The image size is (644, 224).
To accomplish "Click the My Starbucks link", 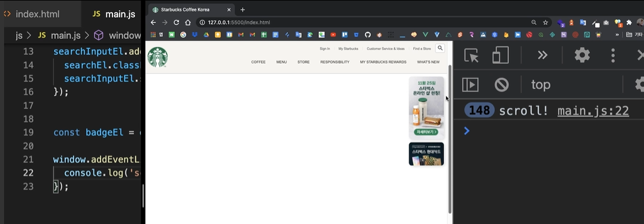I will [x=348, y=49].
